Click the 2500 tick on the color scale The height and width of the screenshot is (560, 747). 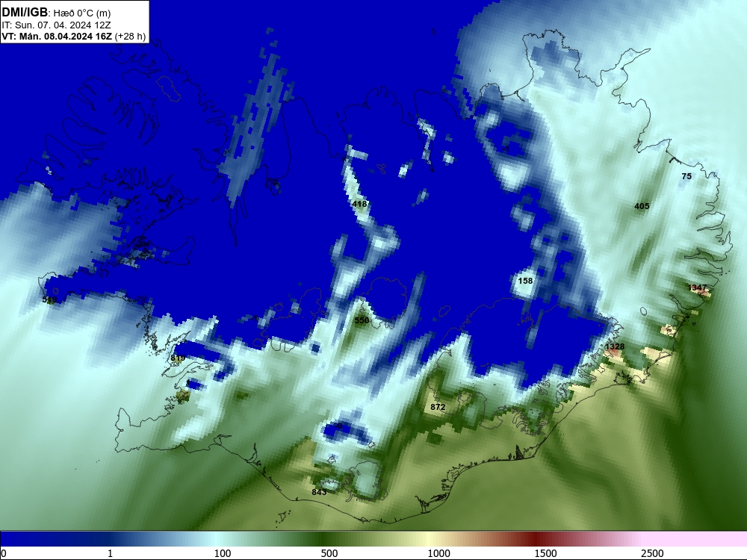(652, 553)
